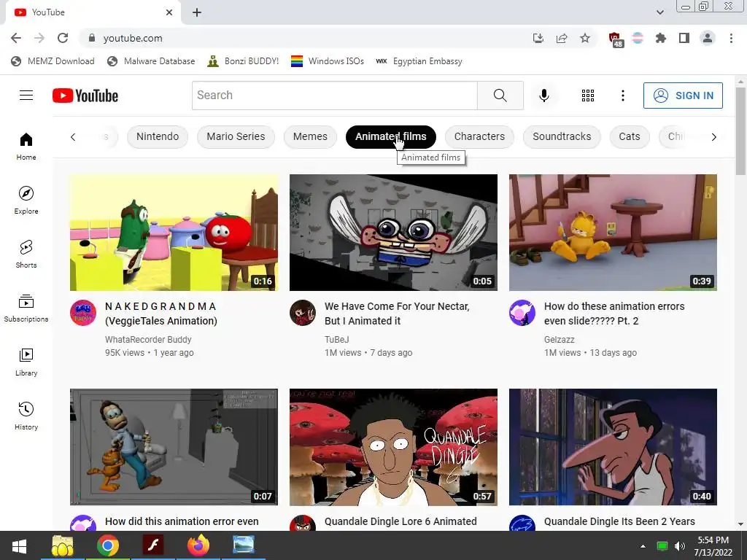
Task: Click the SIGN IN button
Action: coord(683,96)
